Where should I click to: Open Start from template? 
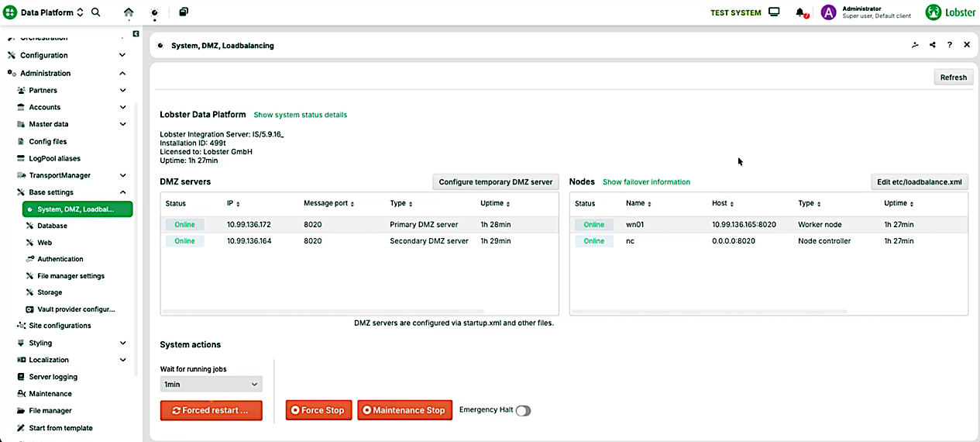(x=60, y=428)
